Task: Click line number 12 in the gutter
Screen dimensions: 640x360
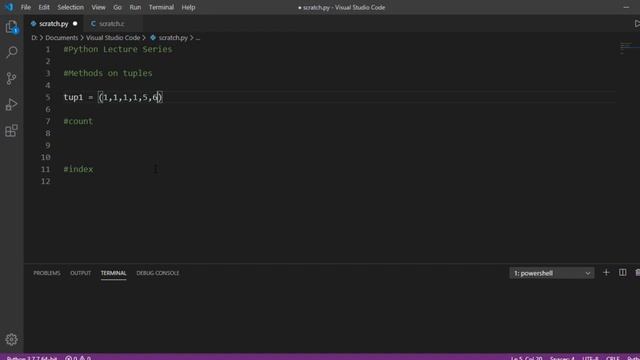Action: pos(45,181)
